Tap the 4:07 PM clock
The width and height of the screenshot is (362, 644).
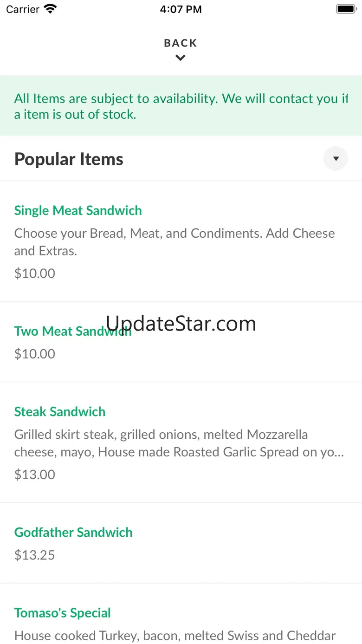pyautogui.click(x=181, y=9)
